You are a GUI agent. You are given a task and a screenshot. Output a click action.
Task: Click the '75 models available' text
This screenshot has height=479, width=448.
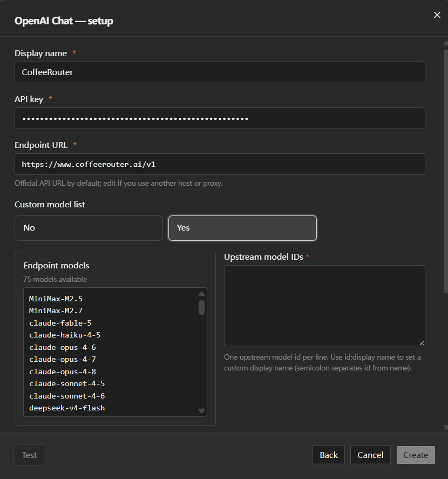pos(55,279)
